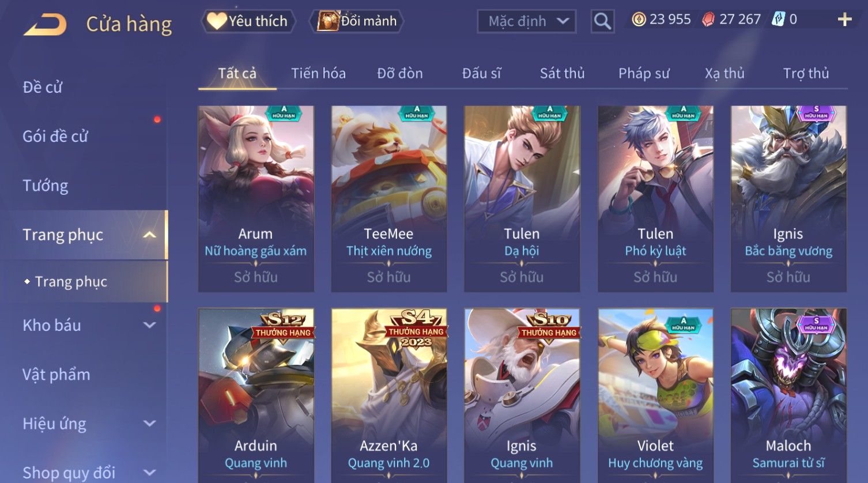Screen dimensions: 868x483
Task: Expand the Kho báu sidebar section
Action: (x=150, y=325)
